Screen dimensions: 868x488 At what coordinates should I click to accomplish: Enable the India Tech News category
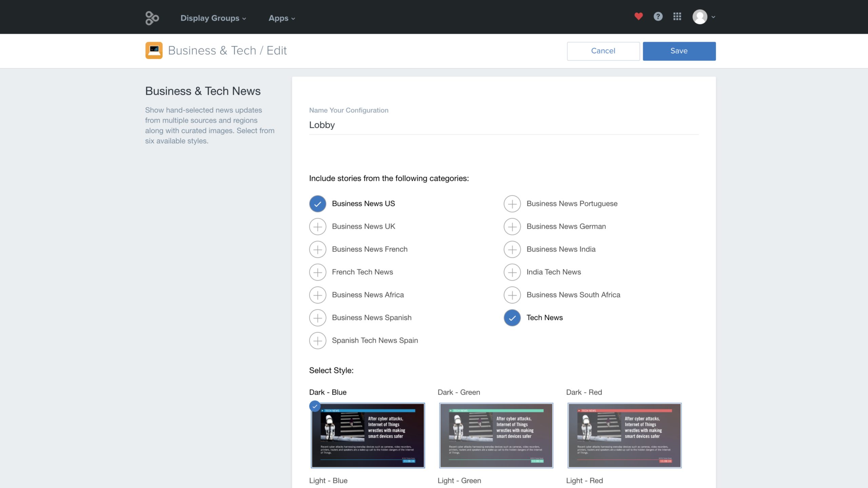pos(512,272)
